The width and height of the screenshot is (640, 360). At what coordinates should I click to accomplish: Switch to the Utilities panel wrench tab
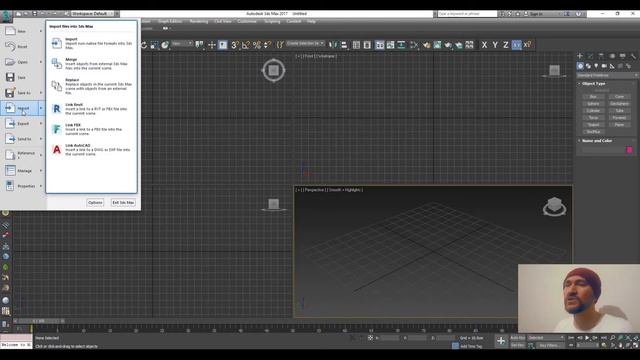click(x=633, y=56)
